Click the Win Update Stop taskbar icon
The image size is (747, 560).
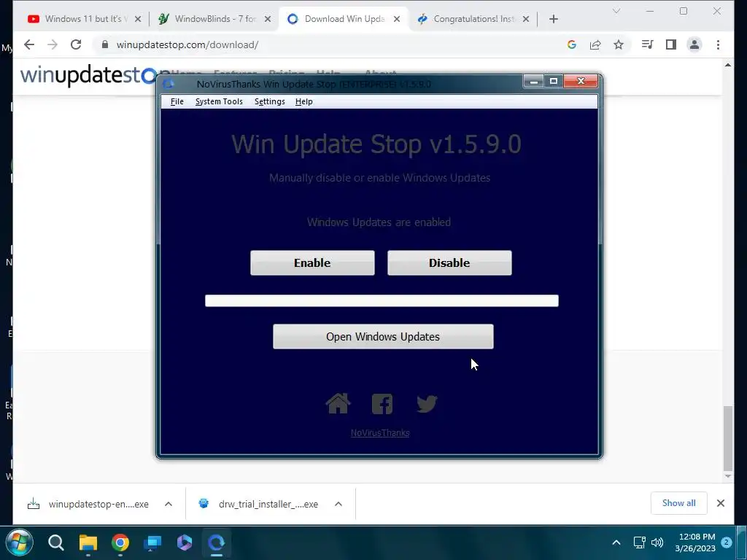click(x=216, y=542)
